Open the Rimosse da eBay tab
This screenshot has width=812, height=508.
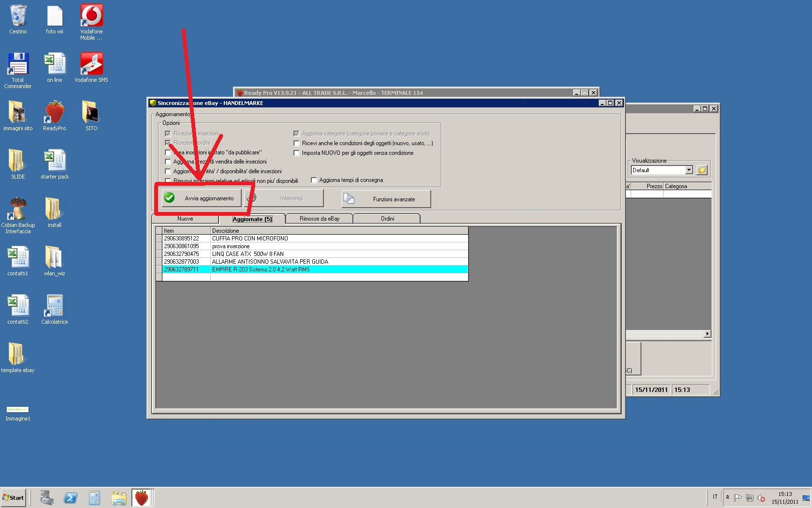[319, 219]
